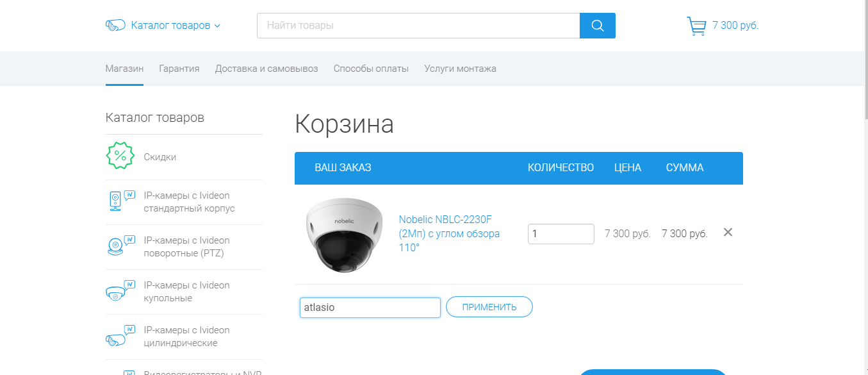Focus the Найти товары search field
The image size is (868, 375).
tap(418, 26)
